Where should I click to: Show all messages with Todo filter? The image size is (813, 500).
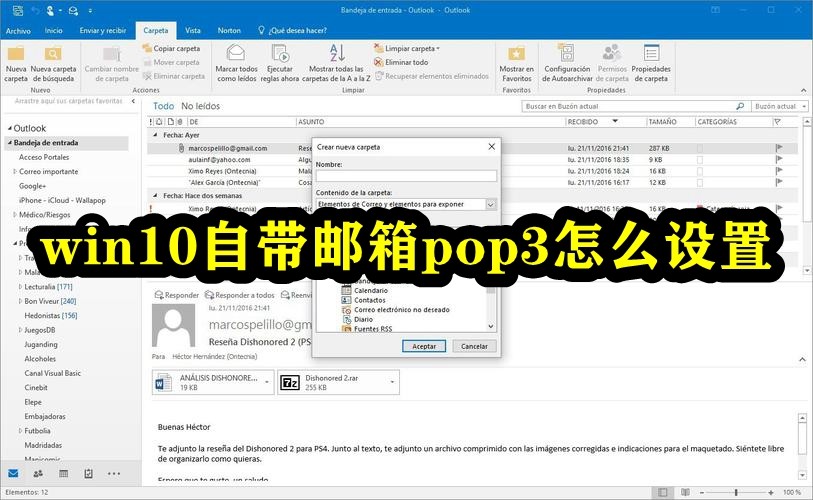(x=163, y=106)
